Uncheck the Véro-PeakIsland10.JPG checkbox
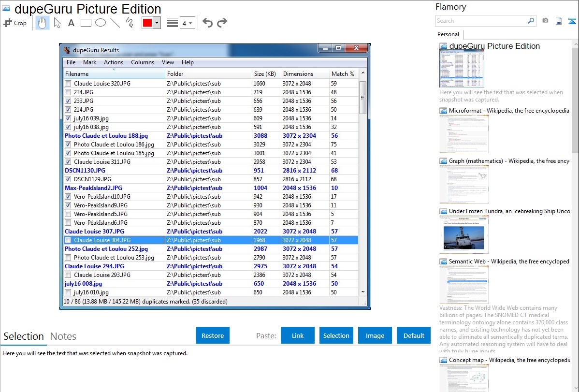The image size is (579, 392). coord(68,197)
